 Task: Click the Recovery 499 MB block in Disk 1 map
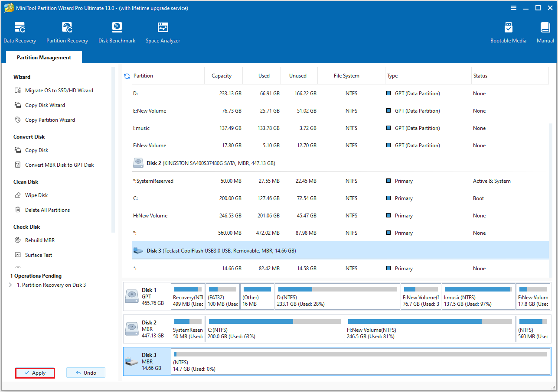point(188,297)
